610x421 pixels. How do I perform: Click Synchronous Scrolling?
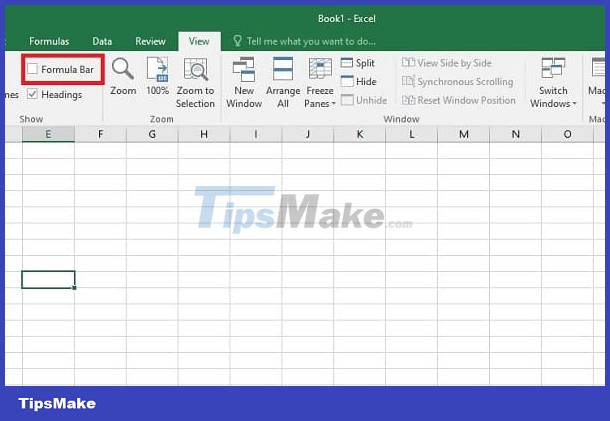pos(458,81)
